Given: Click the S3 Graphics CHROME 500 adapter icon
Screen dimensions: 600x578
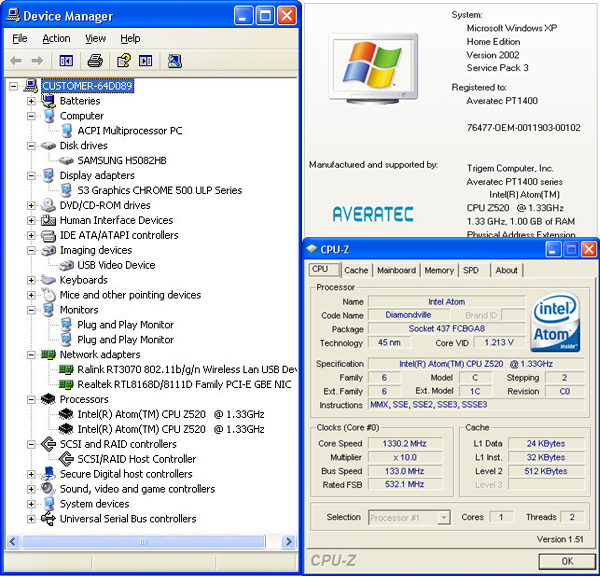Looking at the screenshot, I should pos(66,190).
